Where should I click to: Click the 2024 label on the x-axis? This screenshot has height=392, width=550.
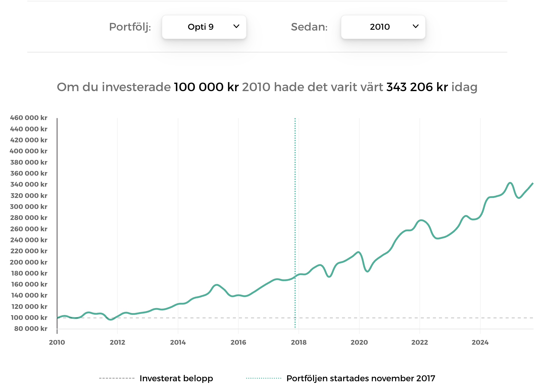coord(480,342)
